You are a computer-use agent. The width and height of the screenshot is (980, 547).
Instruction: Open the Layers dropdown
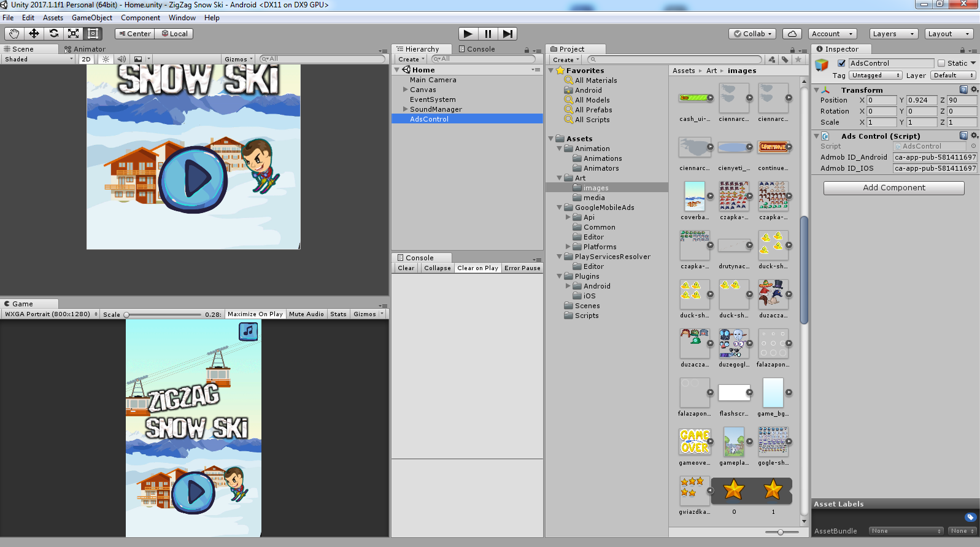point(893,34)
